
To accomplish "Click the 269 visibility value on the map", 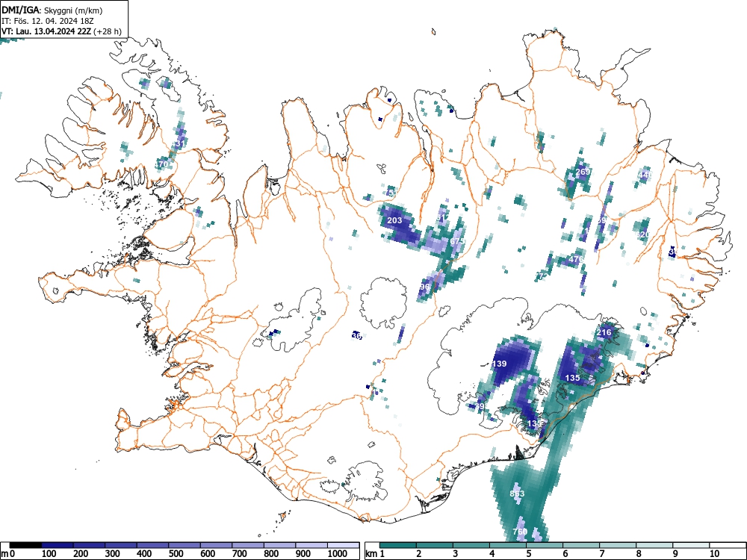I will pyautogui.click(x=583, y=172).
